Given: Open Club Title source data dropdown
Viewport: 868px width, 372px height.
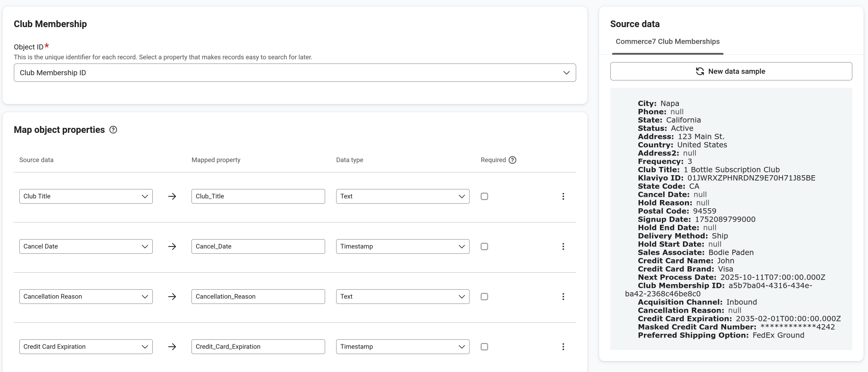Looking at the screenshot, I should pos(86,196).
